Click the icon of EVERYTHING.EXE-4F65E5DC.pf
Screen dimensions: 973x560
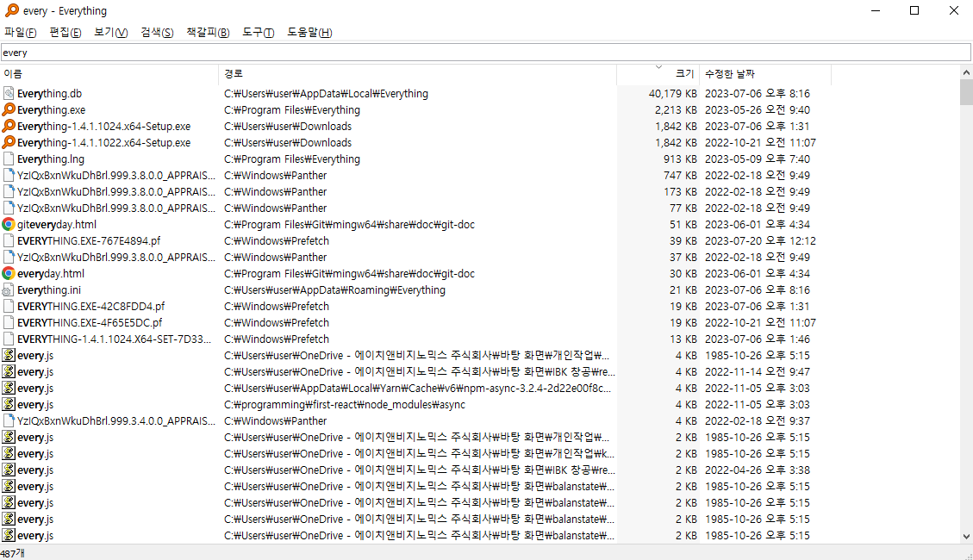click(x=8, y=322)
